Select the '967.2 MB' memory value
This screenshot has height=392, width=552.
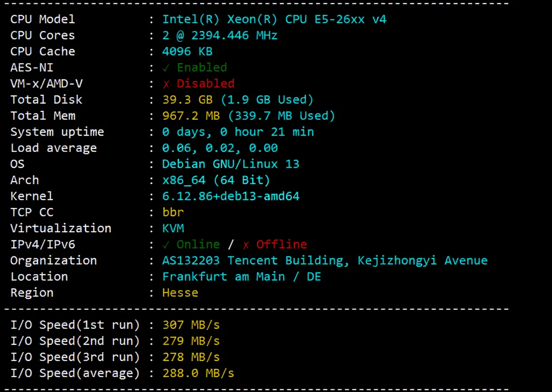point(191,116)
